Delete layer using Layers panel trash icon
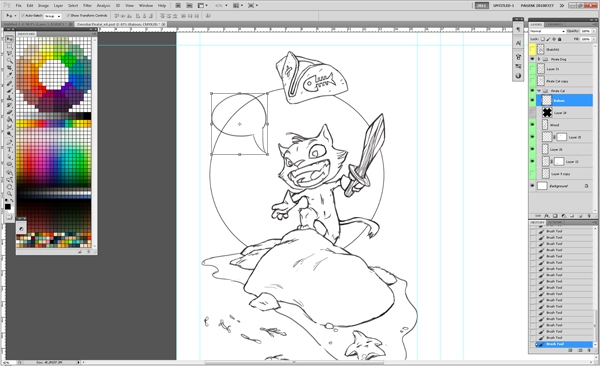The height and width of the screenshot is (366, 600). pos(589,216)
